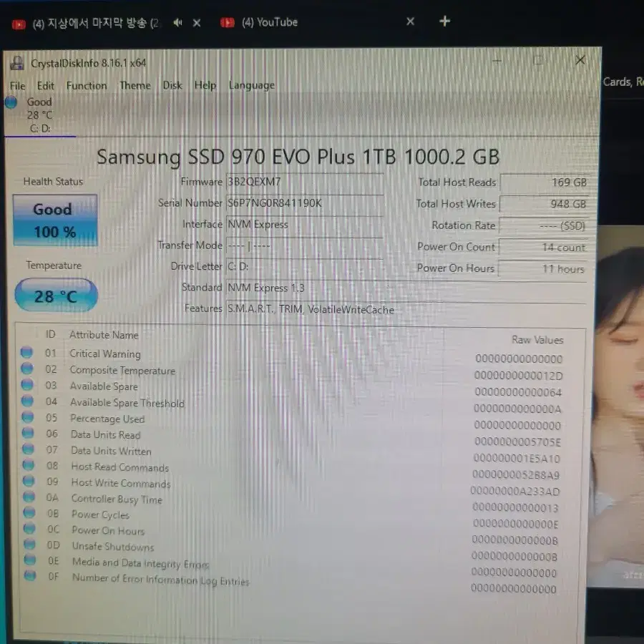Select the Data Units Written attribute name
The width and height of the screenshot is (644, 644).
point(111,451)
